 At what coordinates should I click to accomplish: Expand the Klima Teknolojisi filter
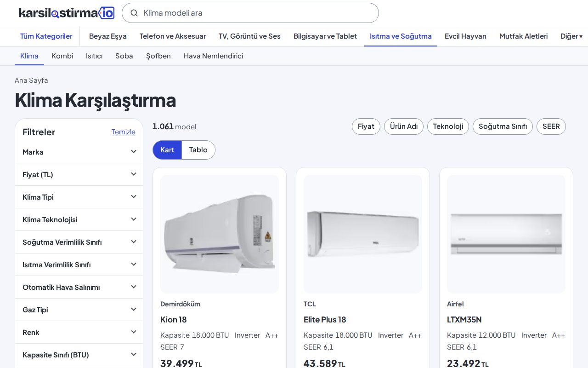click(x=79, y=219)
